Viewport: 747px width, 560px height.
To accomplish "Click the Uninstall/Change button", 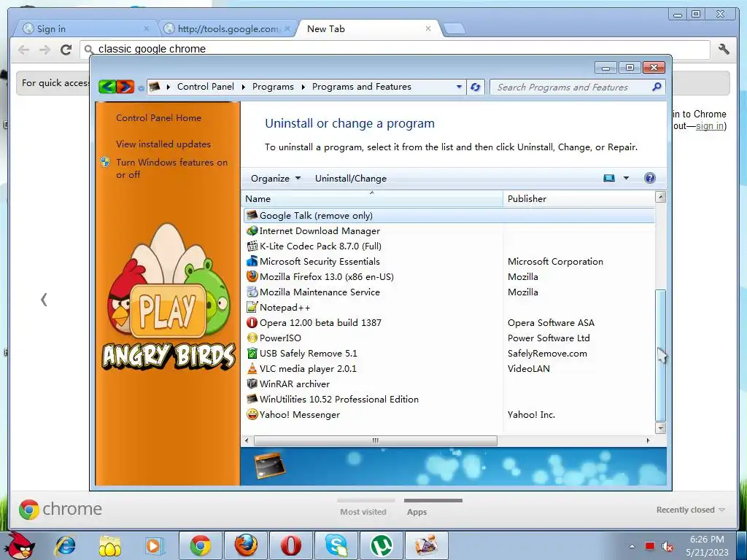I will click(x=351, y=179).
